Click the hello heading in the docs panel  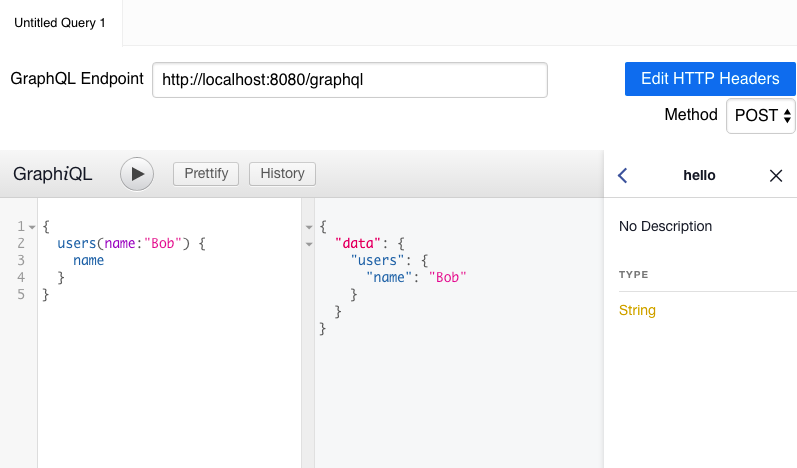699,176
